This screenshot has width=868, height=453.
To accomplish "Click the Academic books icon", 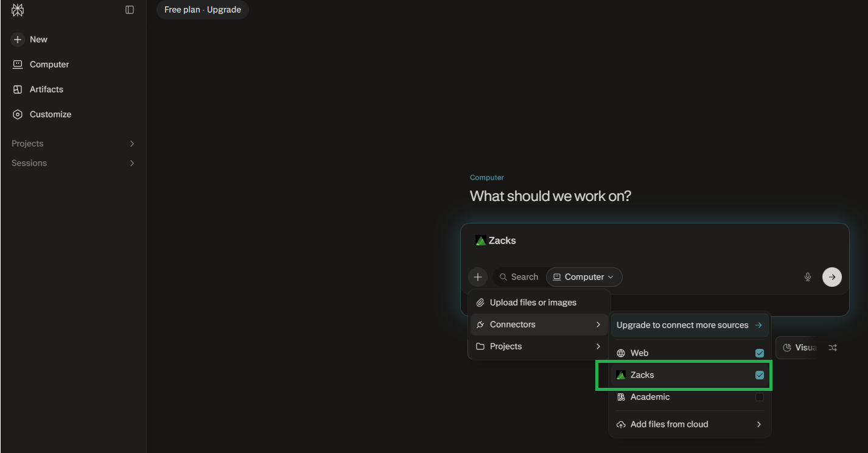I will pyautogui.click(x=621, y=397).
